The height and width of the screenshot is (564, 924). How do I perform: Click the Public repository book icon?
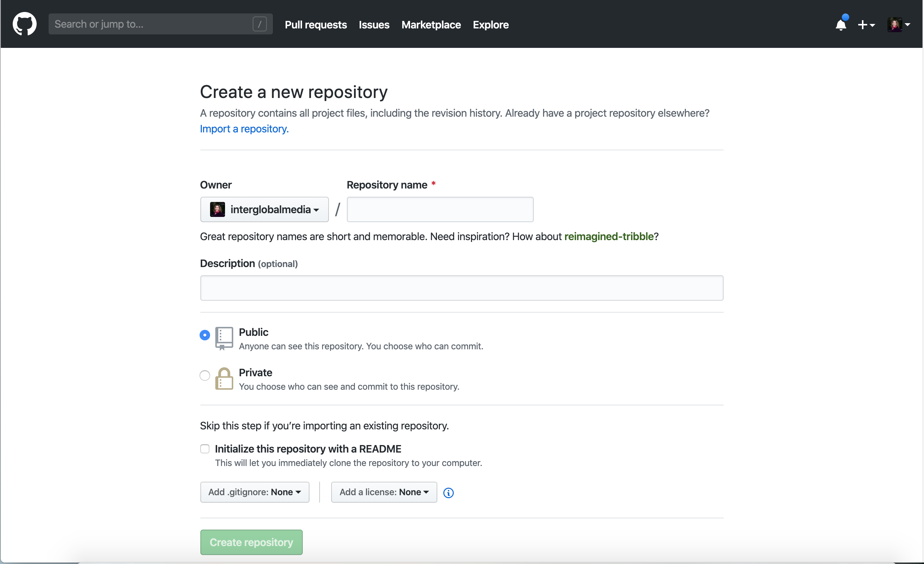click(224, 338)
